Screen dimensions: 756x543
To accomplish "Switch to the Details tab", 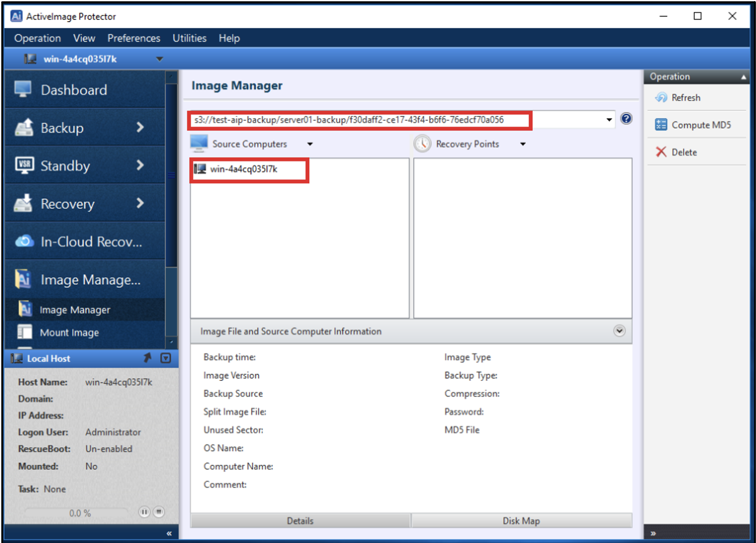I will tap(300, 521).
